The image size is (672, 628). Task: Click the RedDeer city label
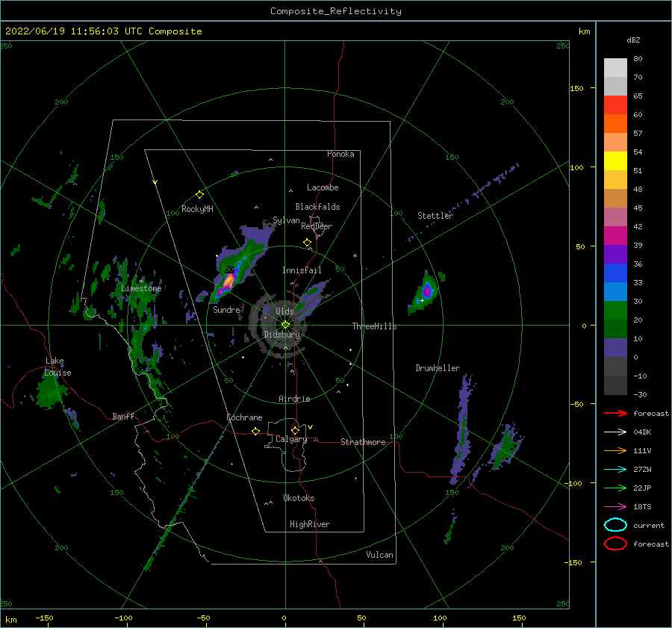tap(317, 226)
